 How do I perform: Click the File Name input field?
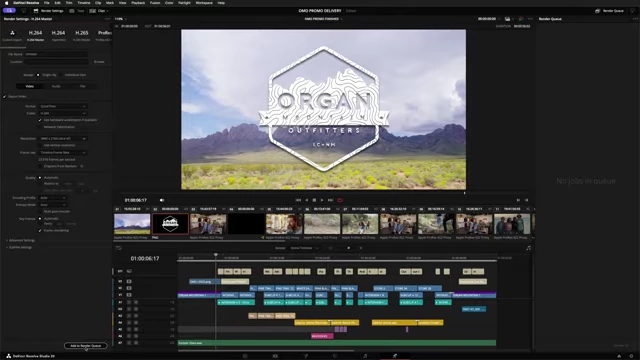[x=56, y=54]
